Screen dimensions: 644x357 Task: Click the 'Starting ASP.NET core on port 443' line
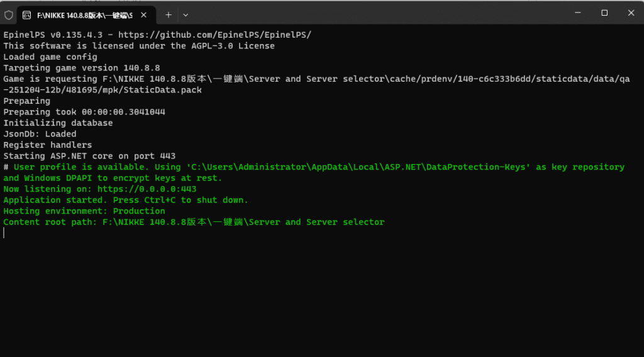point(89,156)
